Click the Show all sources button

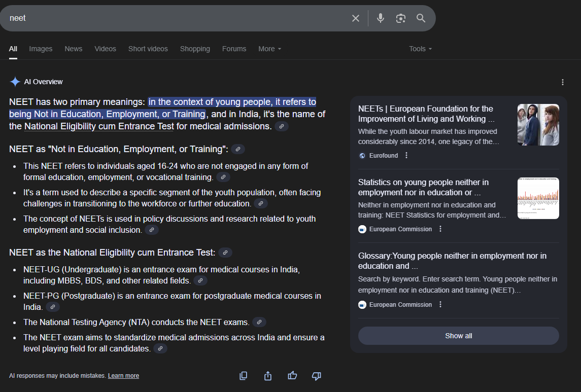point(458,336)
